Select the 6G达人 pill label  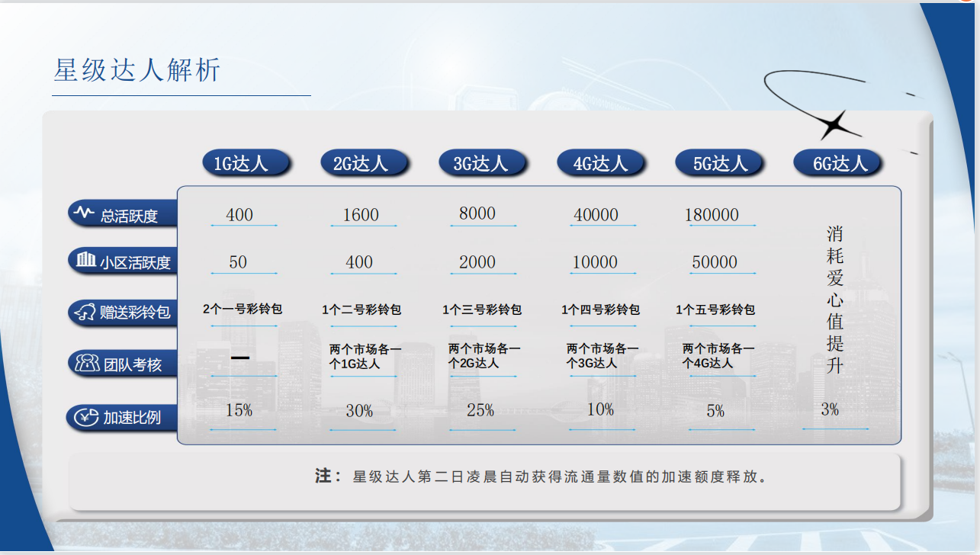840,163
